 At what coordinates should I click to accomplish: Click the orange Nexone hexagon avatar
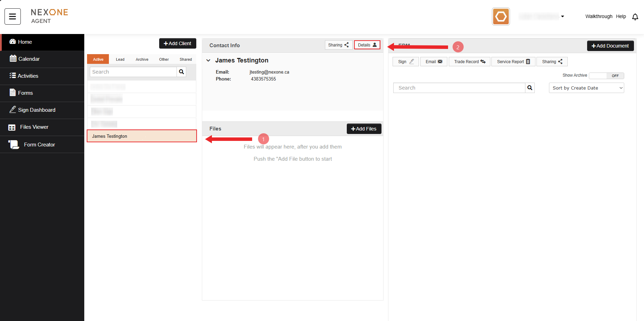tap(501, 17)
